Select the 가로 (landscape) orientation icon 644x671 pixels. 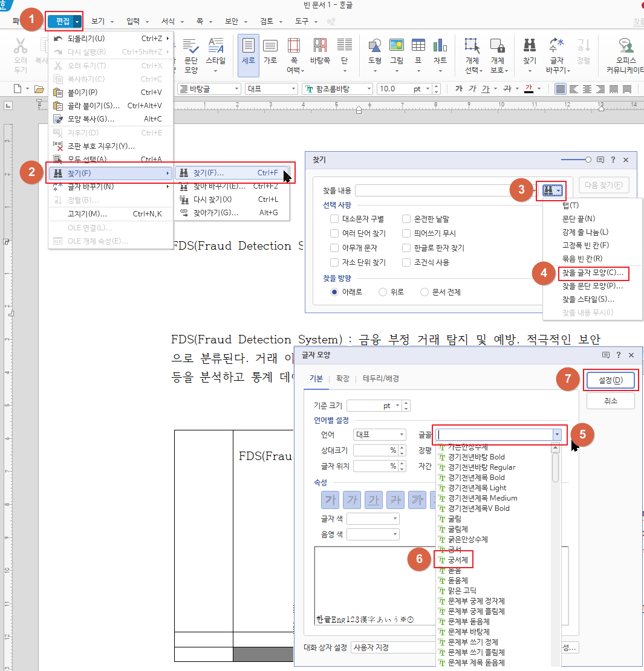pyautogui.click(x=270, y=51)
